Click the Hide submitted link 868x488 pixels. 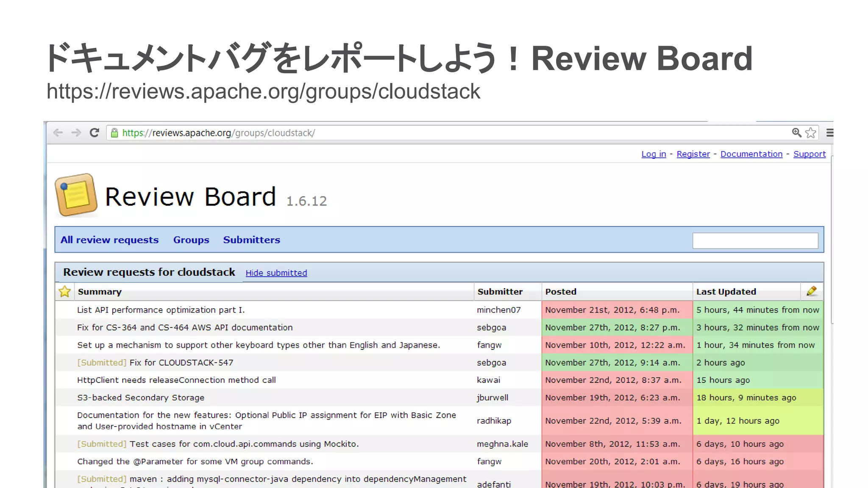[x=276, y=273]
